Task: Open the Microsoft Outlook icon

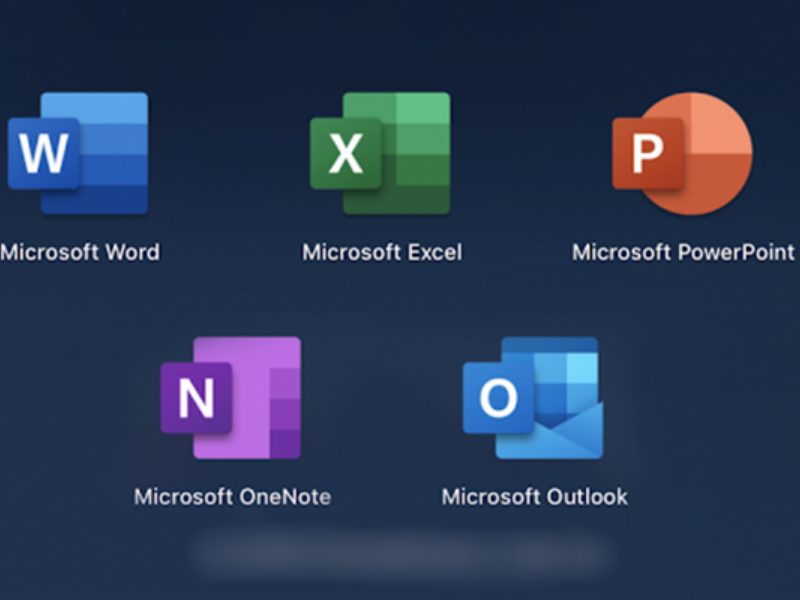Action: pos(533,397)
